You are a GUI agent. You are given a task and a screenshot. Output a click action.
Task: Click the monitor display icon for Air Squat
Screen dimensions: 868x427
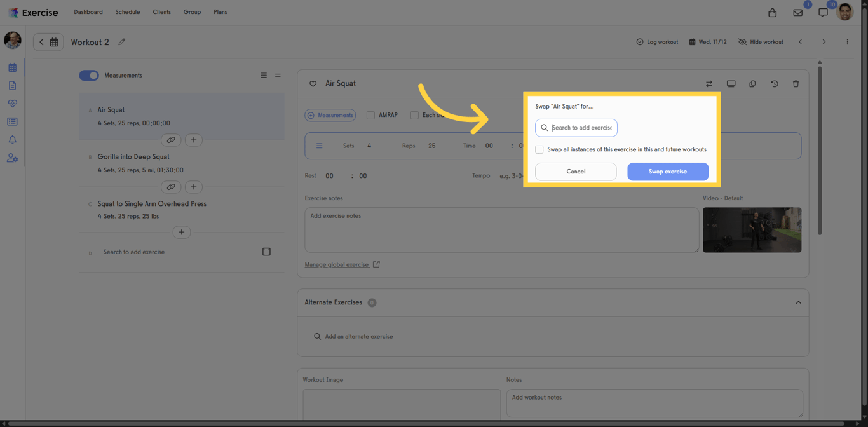[x=731, y=84]
